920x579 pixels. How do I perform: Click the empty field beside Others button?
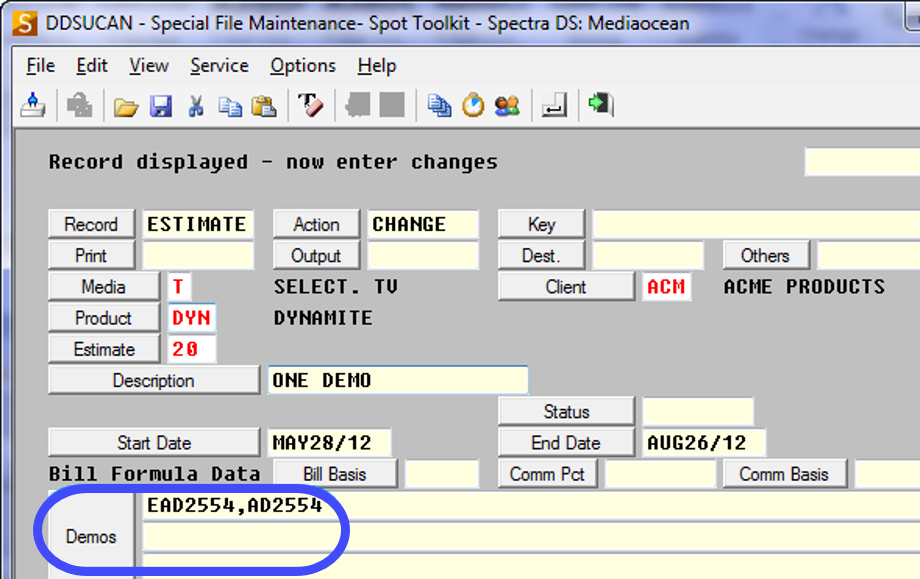(x=869, y=255)
